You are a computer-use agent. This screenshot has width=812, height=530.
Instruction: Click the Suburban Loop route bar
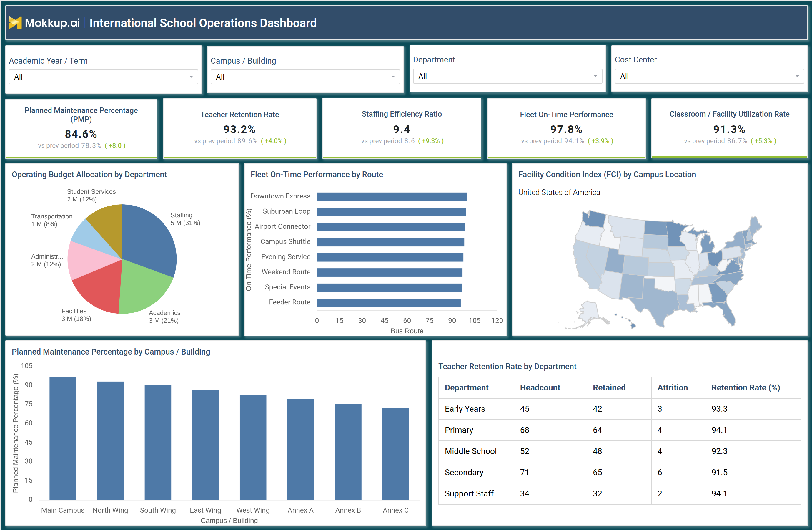(x=391, y=212)
